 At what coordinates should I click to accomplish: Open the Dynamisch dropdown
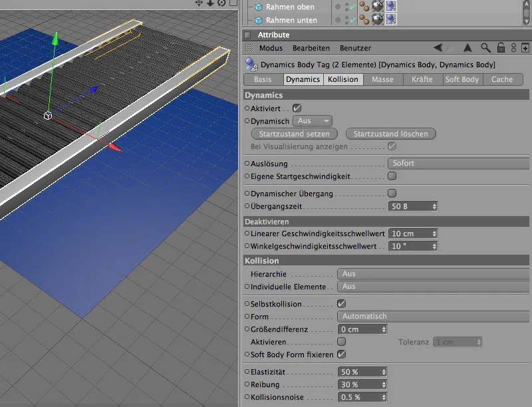313,121
